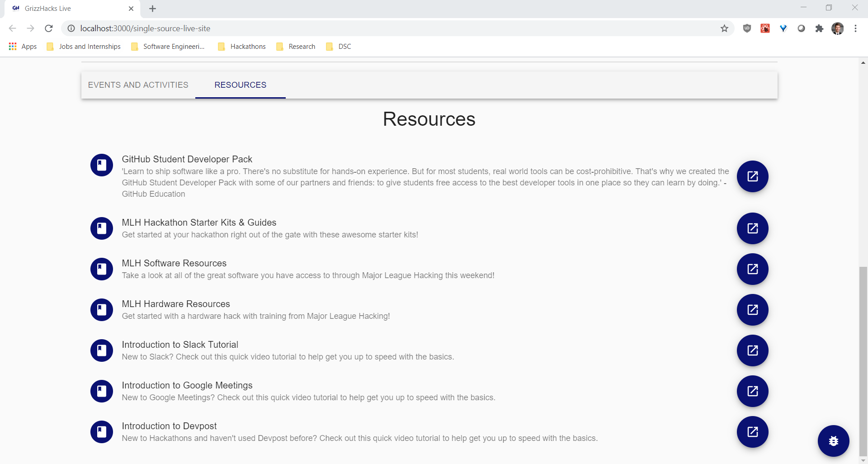The height and width of the screenshot is (464, 868).
Task: Click 'Get started at your hackathon' description text
Action: [270, 235]
